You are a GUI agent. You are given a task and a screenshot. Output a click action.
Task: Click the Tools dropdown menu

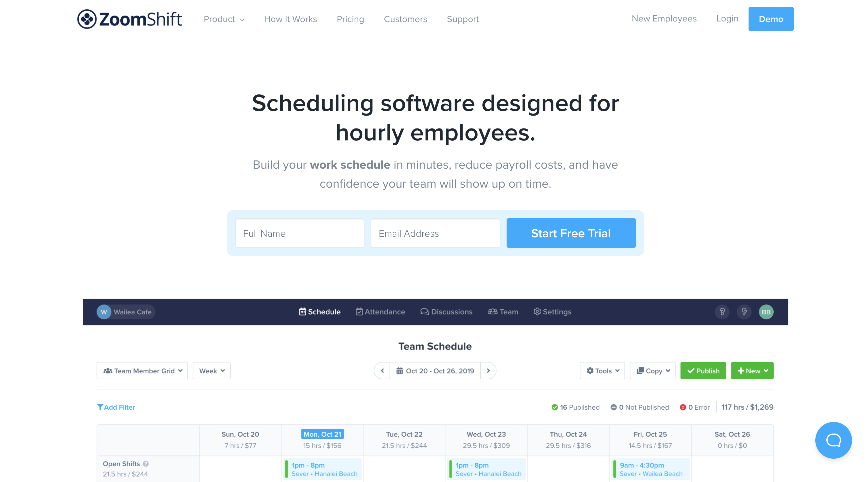click(601, 370)
